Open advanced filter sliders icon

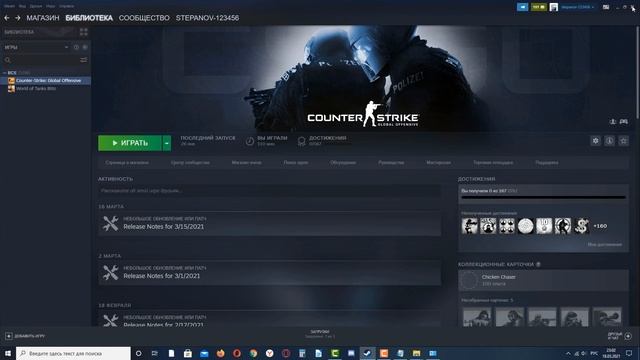pyautogui.click(x=84, y=60)
